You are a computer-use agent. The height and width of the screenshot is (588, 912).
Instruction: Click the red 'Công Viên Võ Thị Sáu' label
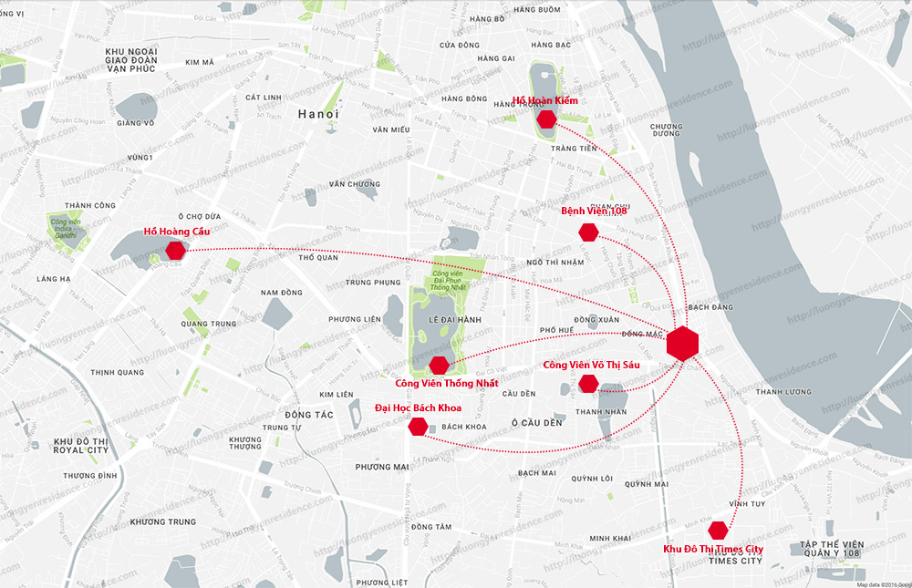pos(592,365)
